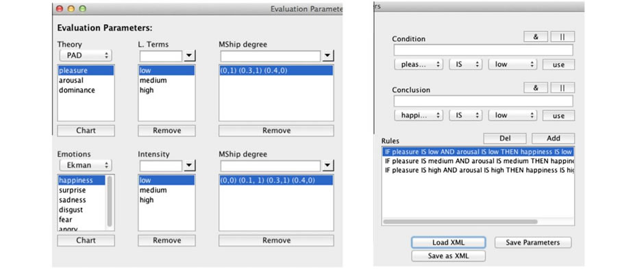644x274 pixels.
Task: Click the Condition text input field
Action: pyautogui.click(x=483, y=50)
